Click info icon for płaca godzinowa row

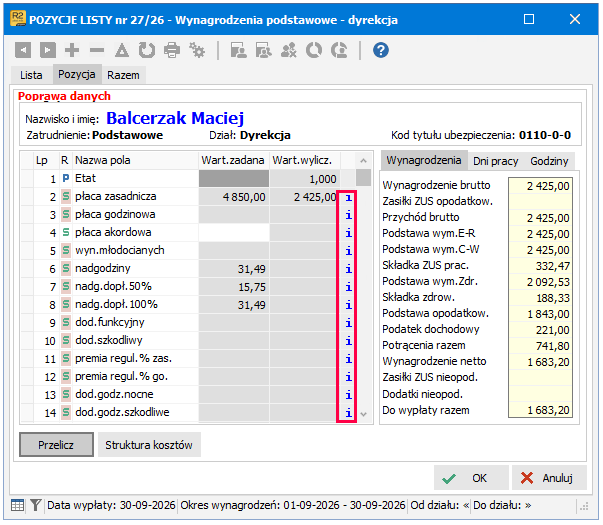[x=348, y=215]
